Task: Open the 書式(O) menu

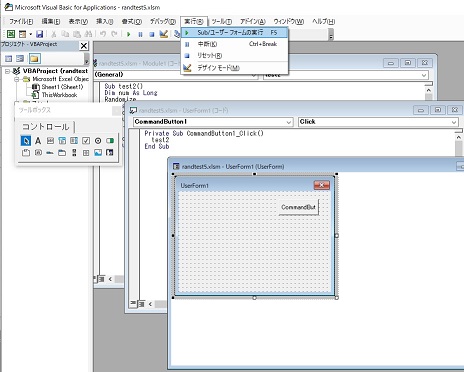Action: [132, 21]
